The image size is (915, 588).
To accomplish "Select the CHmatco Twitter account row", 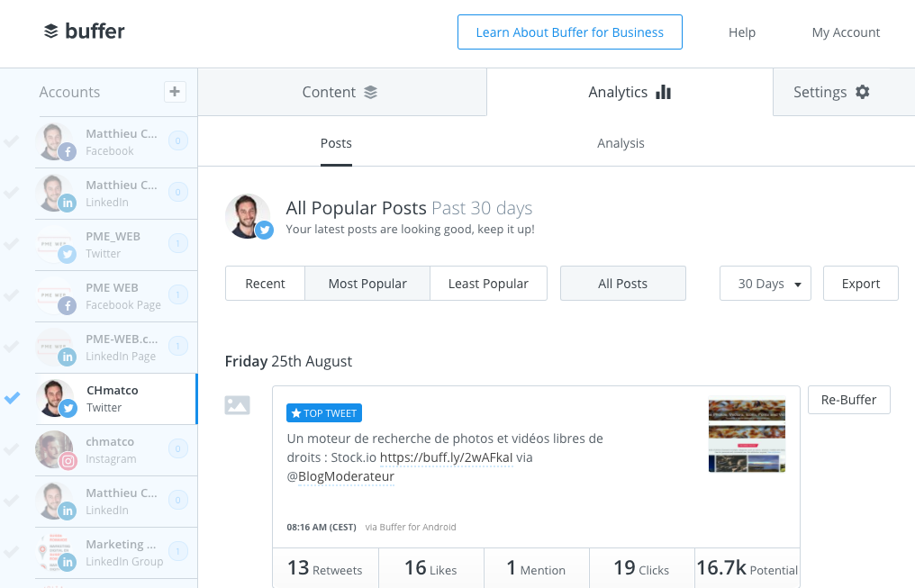I will [x=116, y=399].
